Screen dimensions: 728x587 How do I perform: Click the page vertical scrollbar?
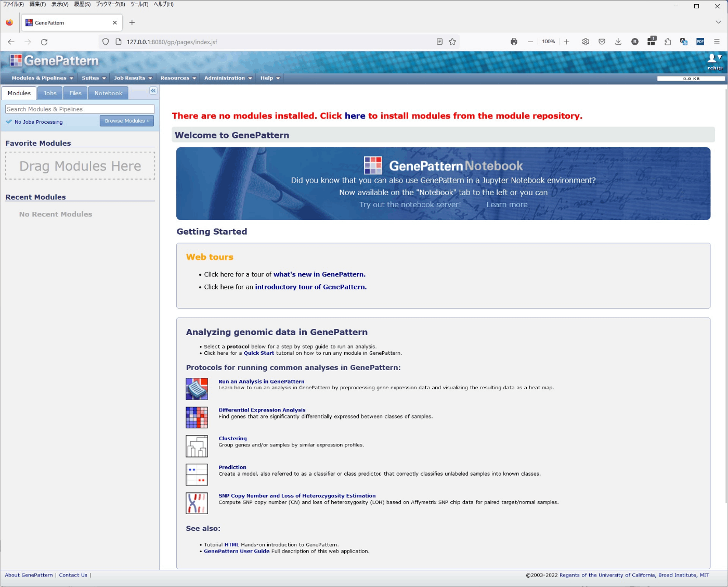[725, 296]
